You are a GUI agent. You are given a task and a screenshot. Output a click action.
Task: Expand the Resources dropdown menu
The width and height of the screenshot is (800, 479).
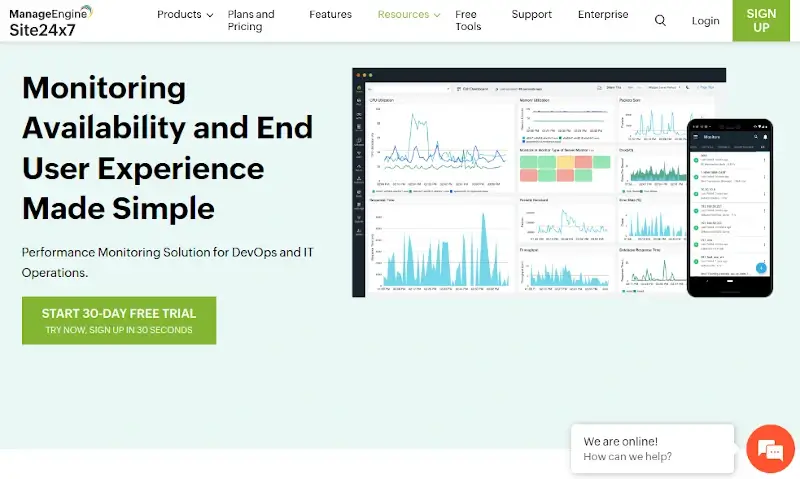409,14
